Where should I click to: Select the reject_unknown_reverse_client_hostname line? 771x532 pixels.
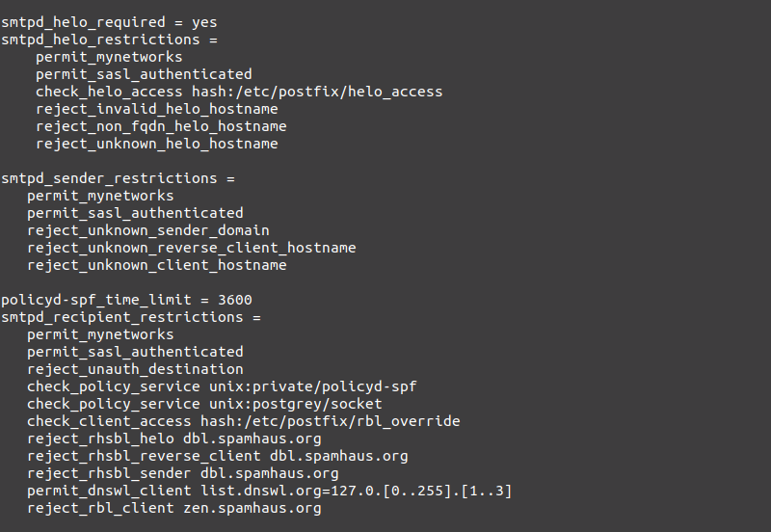pos(191,248)
